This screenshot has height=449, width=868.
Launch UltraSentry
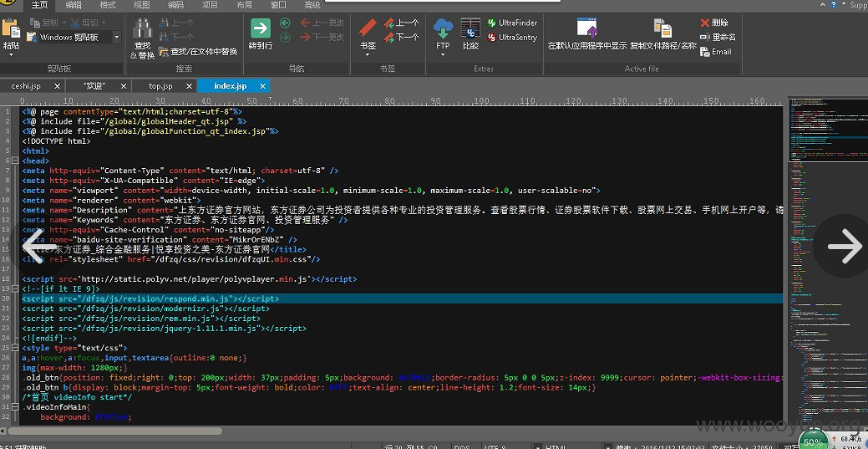tap(513, 37)
